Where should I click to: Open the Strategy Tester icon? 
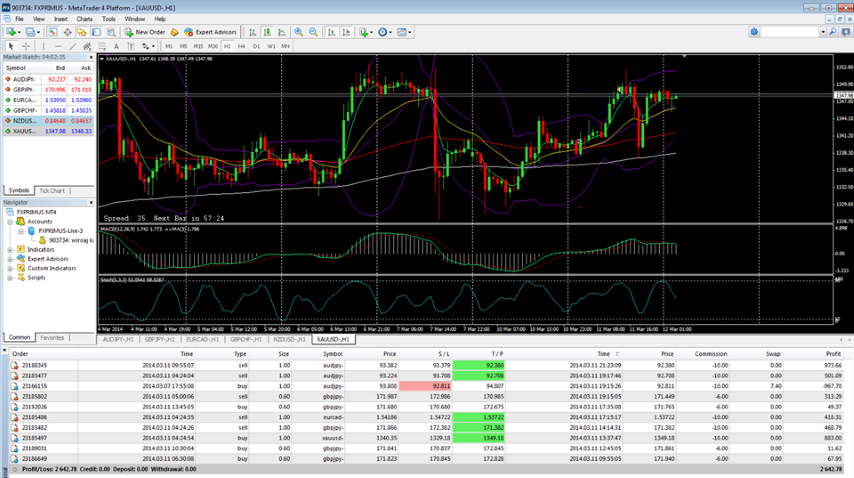point(111,32)
